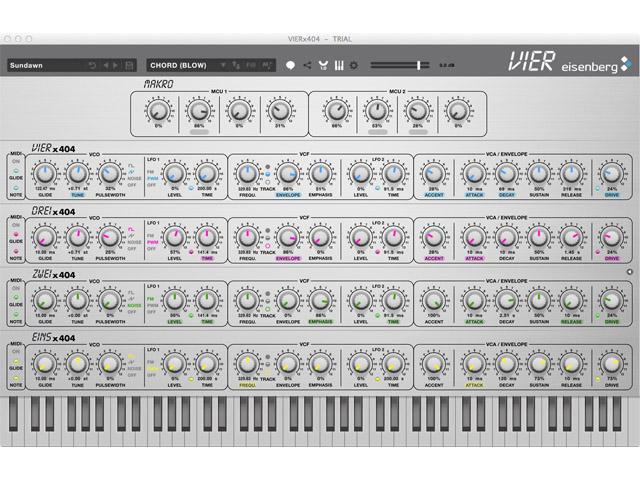Viewport: 640px width, 480px height.
Task: Open settings via the gear icon
Action: click(354, 65)
